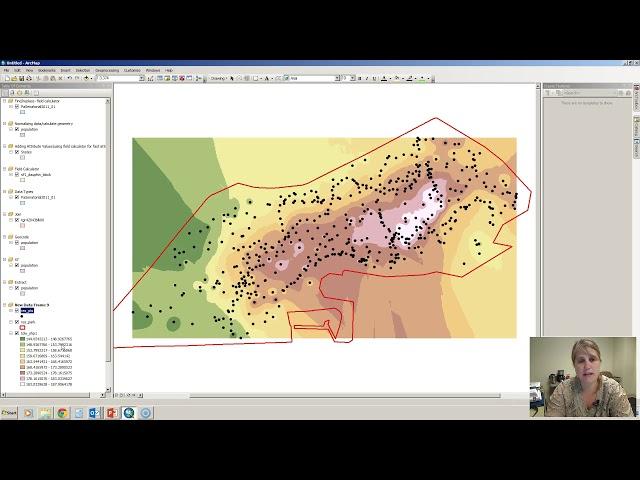
Task: Select the Drawing toolbar pointer tool
Action: click(234, 78)
